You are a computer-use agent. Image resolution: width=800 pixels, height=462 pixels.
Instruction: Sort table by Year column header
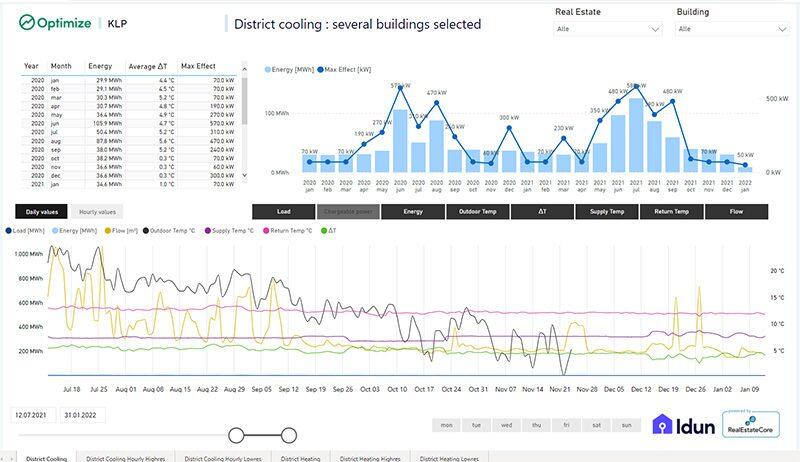[31, 66]
